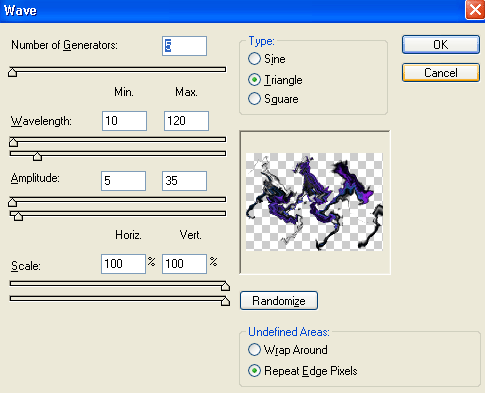Click the Wavelength Max field
Image resolution: width=485 pixels, height=393 pixels.
pos(186,121)
